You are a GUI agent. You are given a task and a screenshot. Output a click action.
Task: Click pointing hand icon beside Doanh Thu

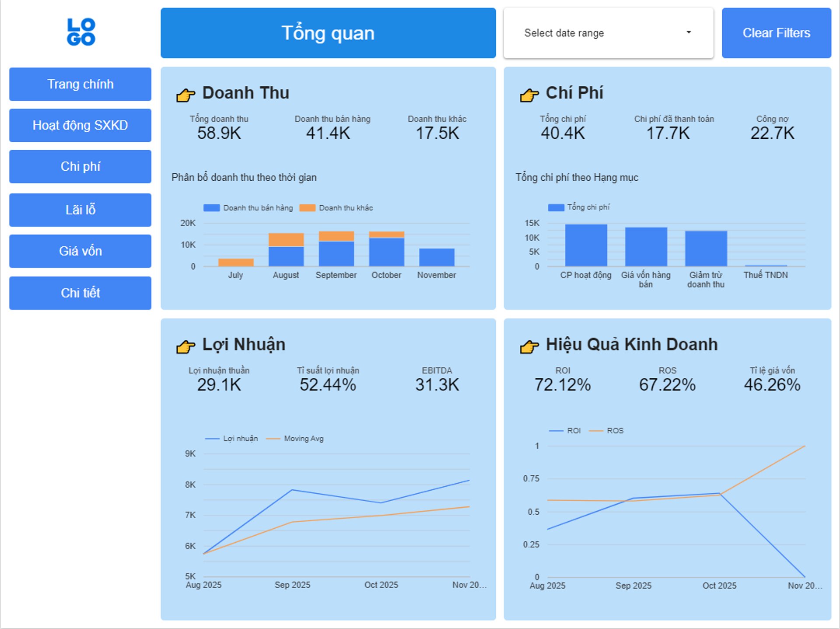pyautogui.click(x=185, y=95)
